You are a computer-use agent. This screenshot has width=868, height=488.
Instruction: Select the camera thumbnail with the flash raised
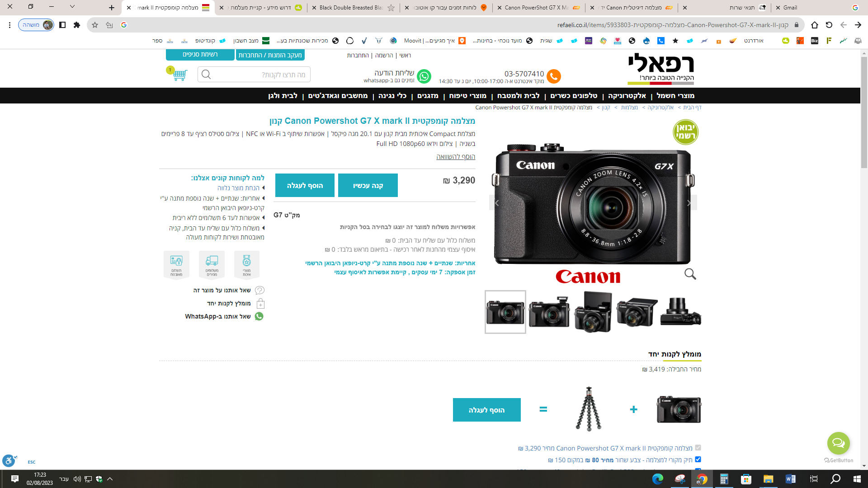(x=549, y=312)
